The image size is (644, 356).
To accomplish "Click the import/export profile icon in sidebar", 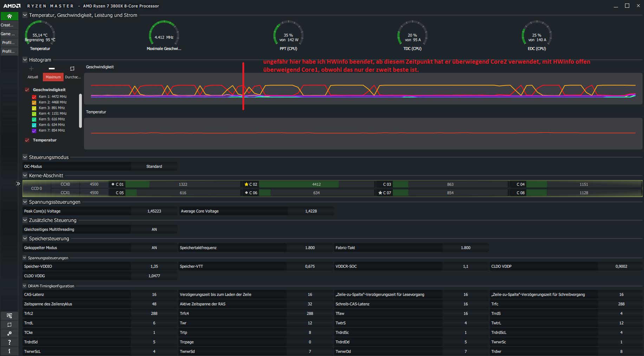I will pyautogui.click(x=9, y=316).
